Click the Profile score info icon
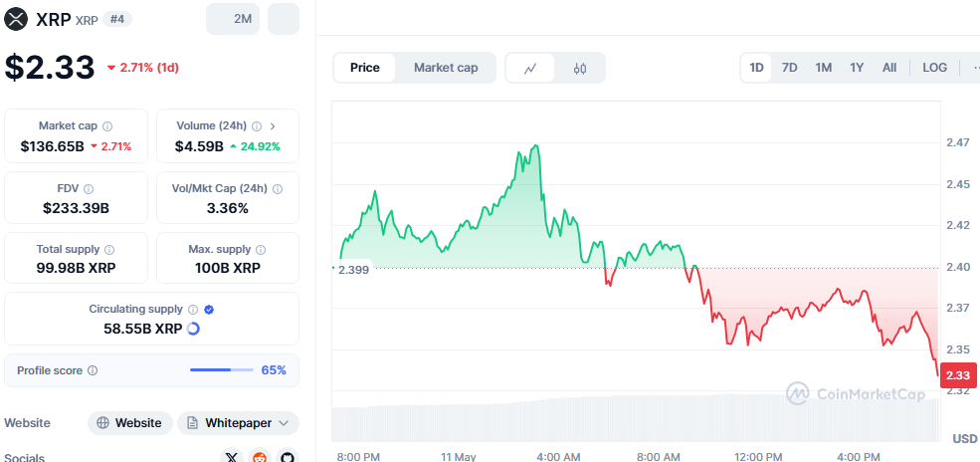 93,370
